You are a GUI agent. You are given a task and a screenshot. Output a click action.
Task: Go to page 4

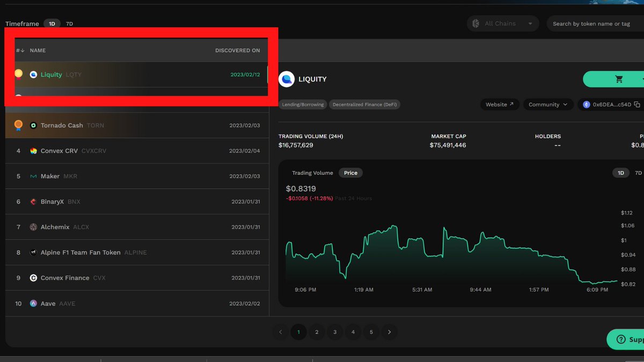point(353,332)
